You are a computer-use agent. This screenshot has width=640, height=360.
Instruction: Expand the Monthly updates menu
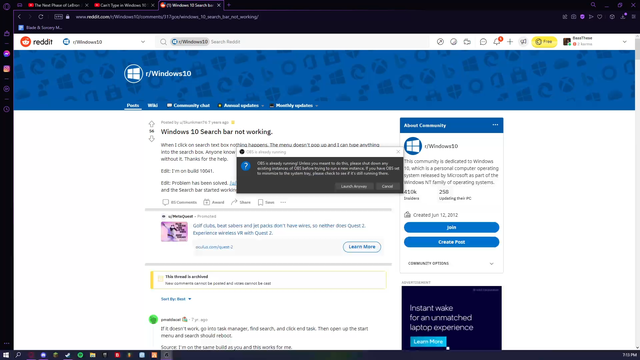pyautogui.click(x=294, y=105)
